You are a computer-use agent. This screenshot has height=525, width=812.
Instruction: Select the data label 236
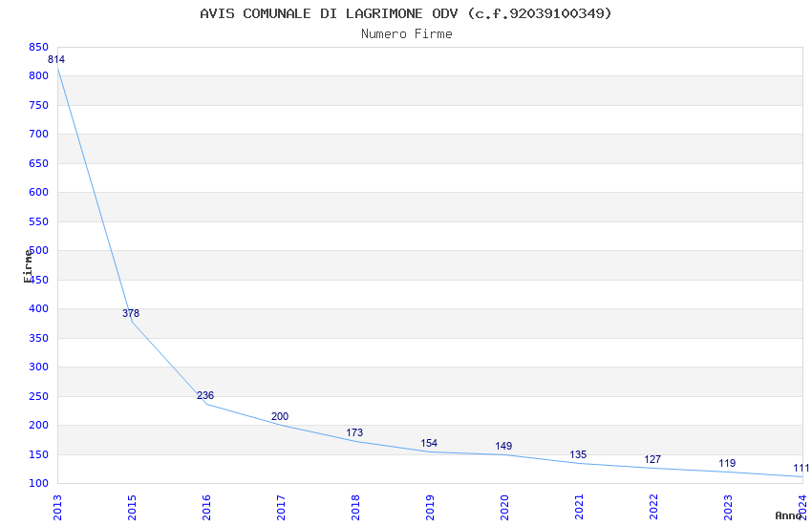point(205,395)
